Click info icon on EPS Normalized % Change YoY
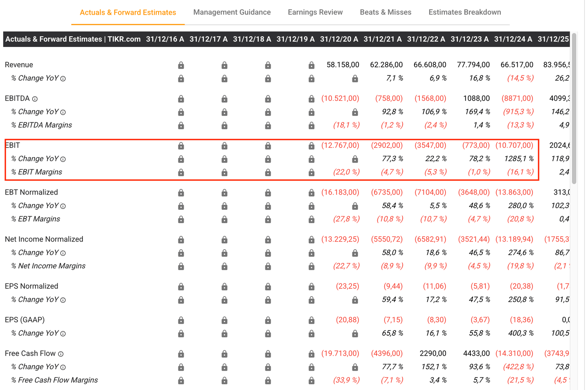588x390 pixels. point(63,300)
